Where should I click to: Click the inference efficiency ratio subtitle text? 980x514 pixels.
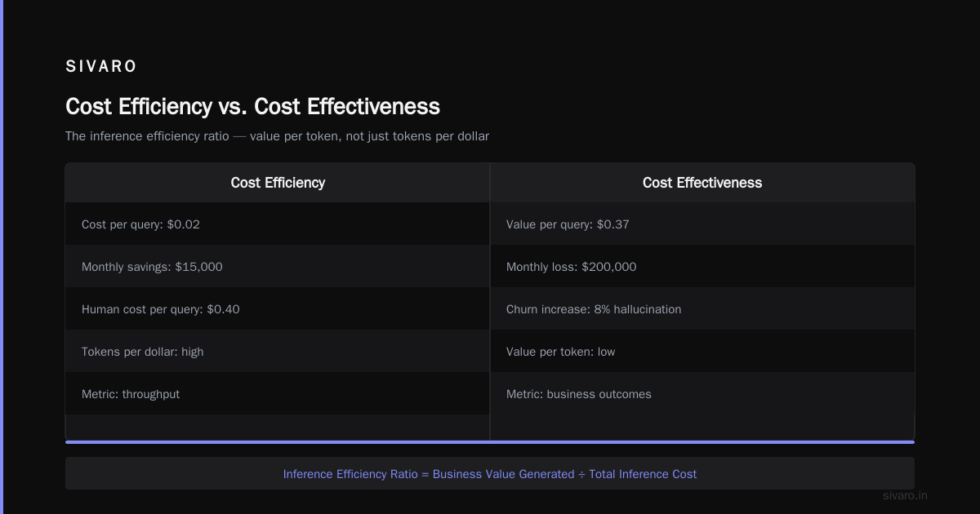tap(277, 136)
